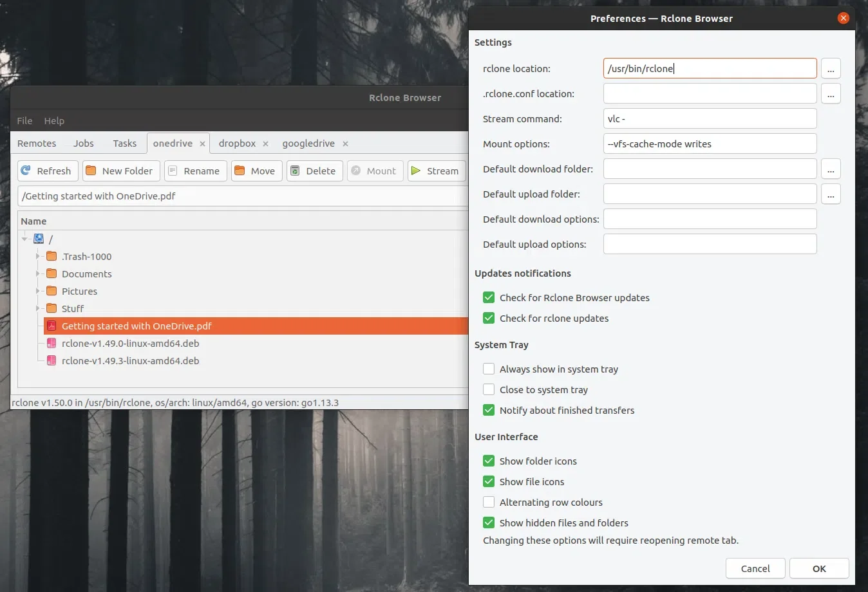Viewport: 868px width, 592px height.
Task: Expand the Documents folder in the tree
Action: click(x=39, y=273)
